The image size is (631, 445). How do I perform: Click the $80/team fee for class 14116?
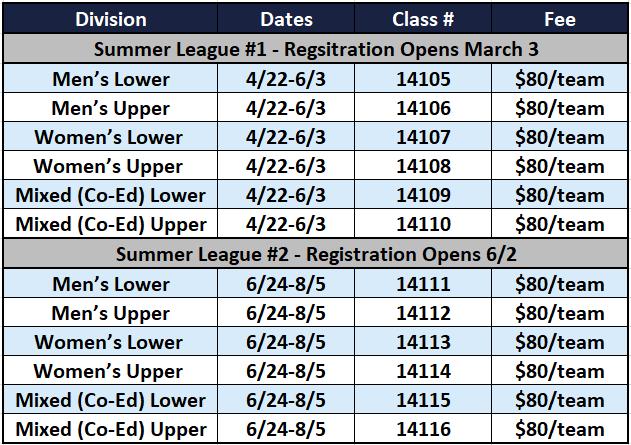(560, 429)
